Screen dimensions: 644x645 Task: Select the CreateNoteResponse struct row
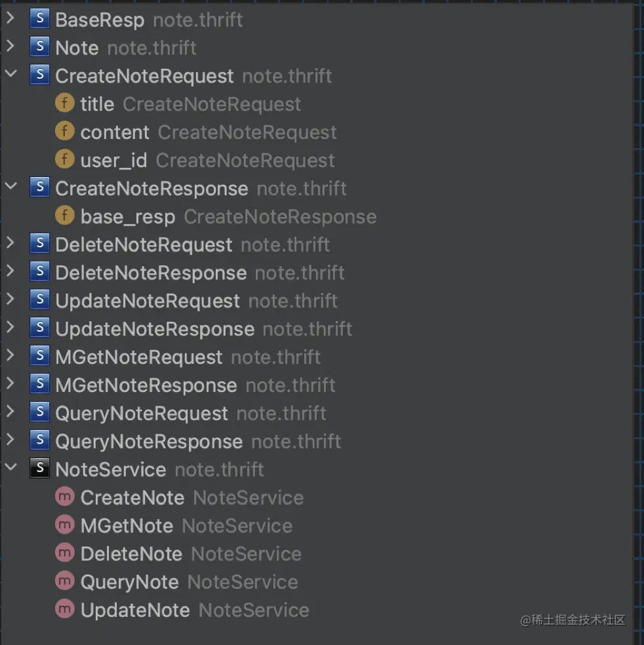[151, 189]
